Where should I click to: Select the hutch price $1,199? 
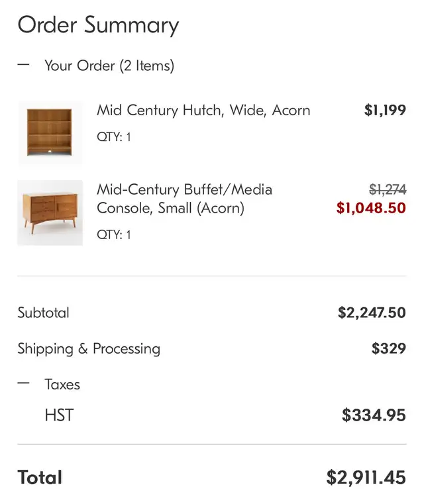click(x=385, y=110)
